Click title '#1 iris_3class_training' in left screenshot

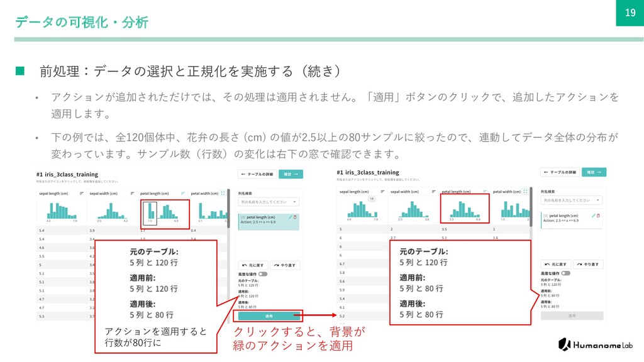[67, 175]
